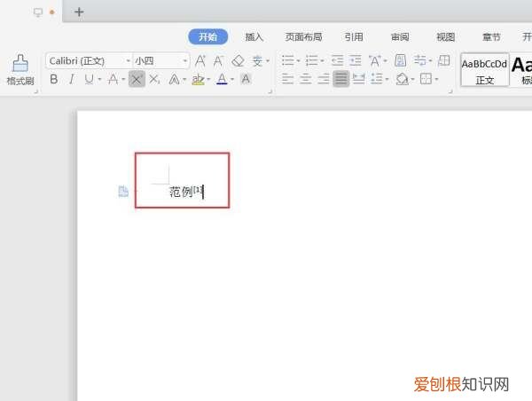Increase paragraph indent

click(356, 61)
